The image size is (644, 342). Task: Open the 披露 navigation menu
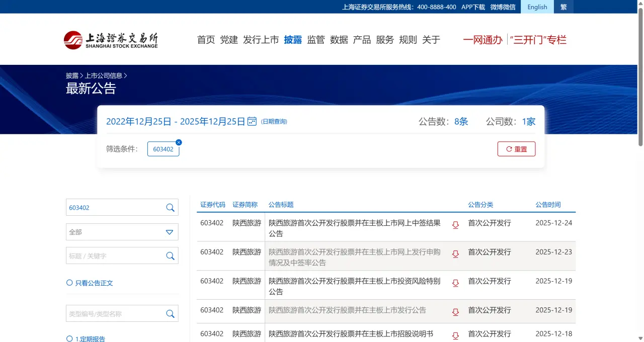pyautogui.click(x=293, y=40)
